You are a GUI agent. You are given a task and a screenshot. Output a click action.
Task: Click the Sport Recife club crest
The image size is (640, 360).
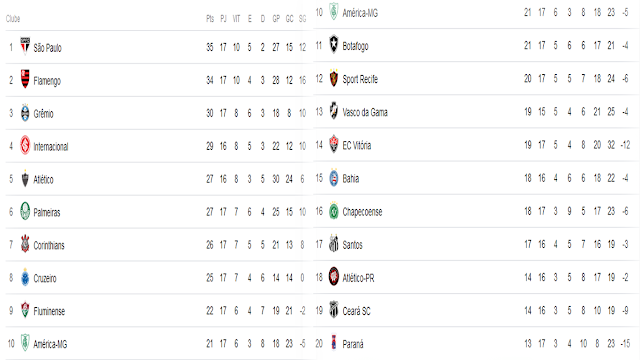pos(333,78)
